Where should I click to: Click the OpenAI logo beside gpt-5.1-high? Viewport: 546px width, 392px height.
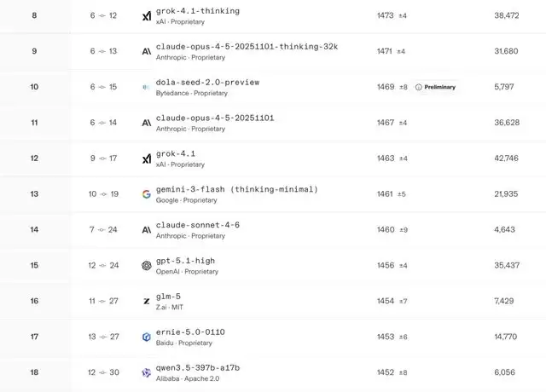coord(147,265)
